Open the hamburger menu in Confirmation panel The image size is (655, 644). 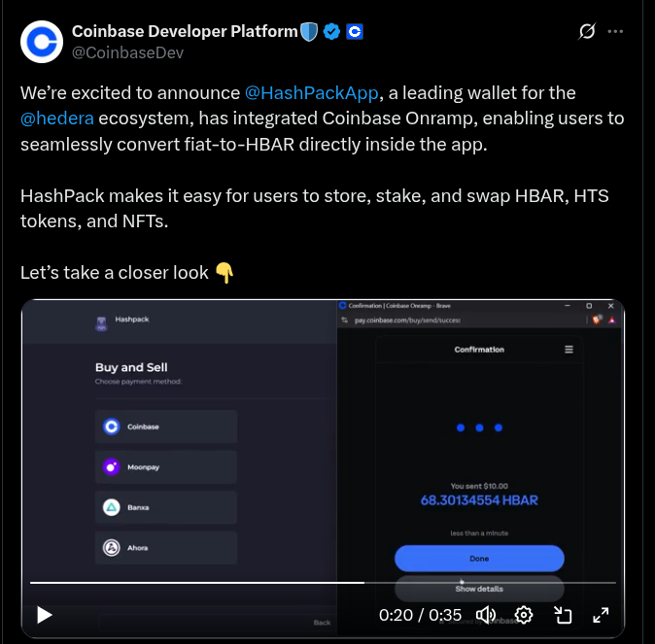[569, 349]
